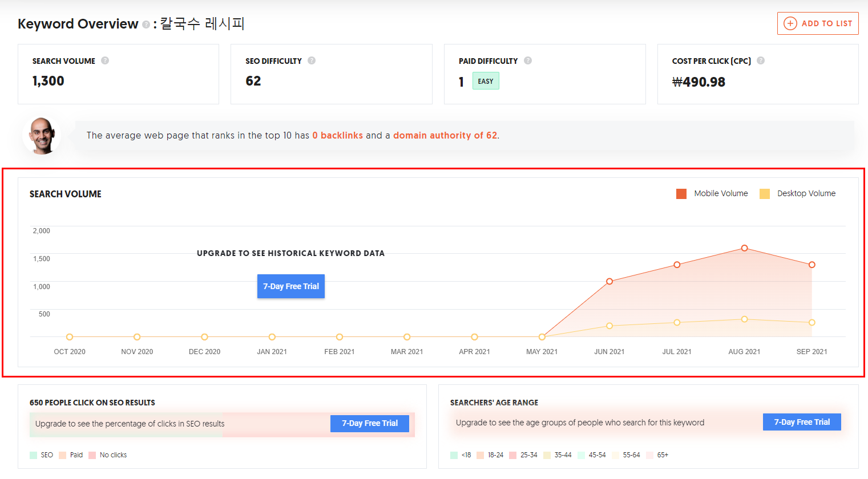Click the advisor avatar photo

42,136
